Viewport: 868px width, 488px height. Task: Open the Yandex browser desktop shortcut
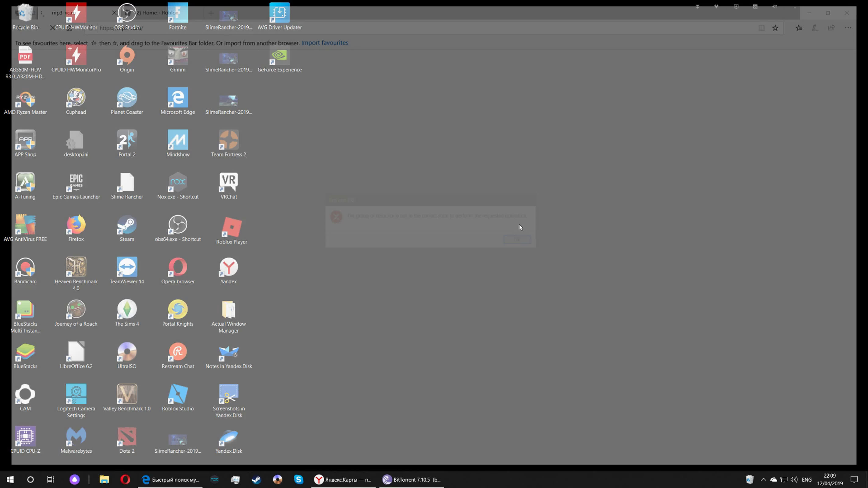[x=228, y=271]
